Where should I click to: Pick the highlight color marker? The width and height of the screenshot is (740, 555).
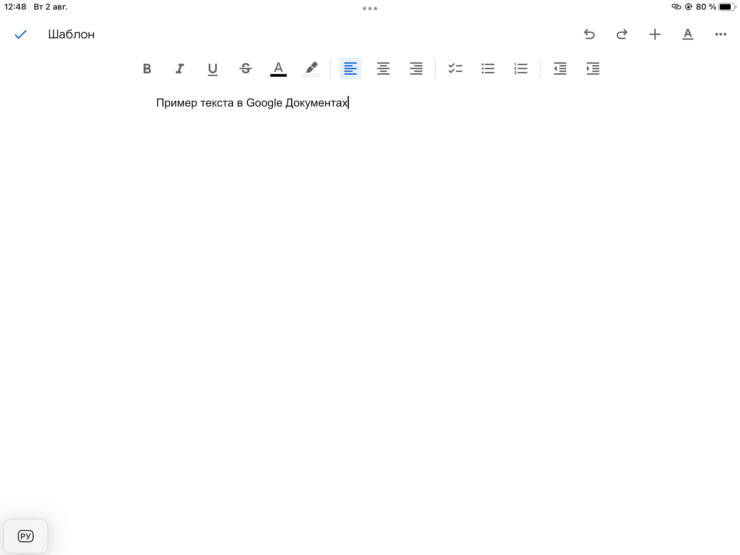click(311, 69)
